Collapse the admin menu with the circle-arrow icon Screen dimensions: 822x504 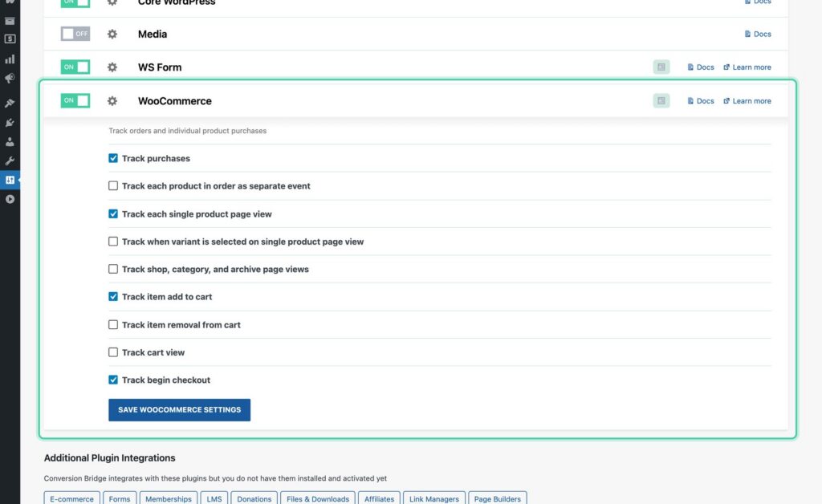click(10, 199)
